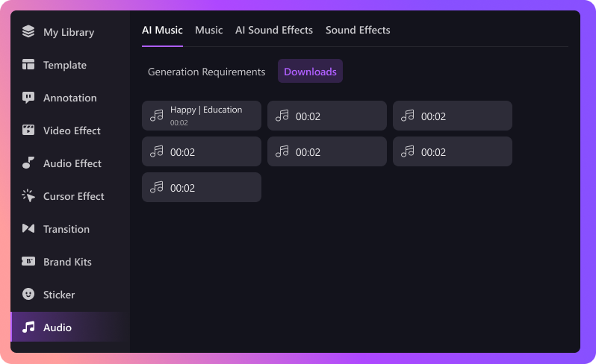Viewport: 596px width, 364px height.
Task: Open the AI Sound Effects tab
Action: 273,30
